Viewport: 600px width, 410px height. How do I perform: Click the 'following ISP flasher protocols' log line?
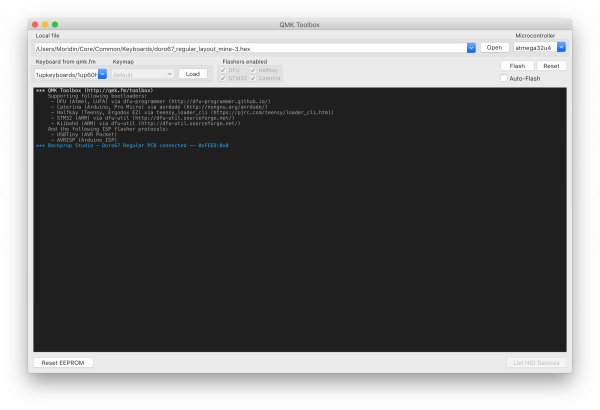(x=108, y=129)
